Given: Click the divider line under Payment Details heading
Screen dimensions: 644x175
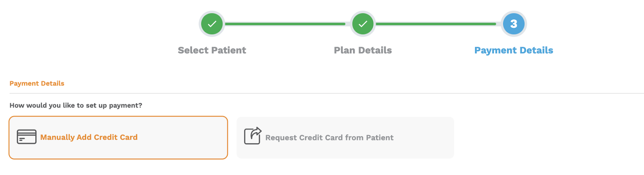Looking at the screenshot, I should (327, 93).
